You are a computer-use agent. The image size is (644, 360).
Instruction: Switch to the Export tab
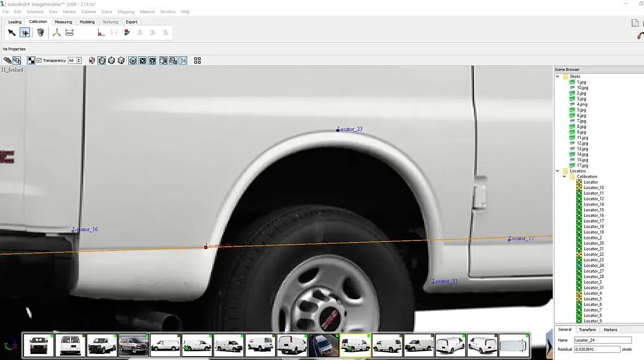(x=132, y=22)
